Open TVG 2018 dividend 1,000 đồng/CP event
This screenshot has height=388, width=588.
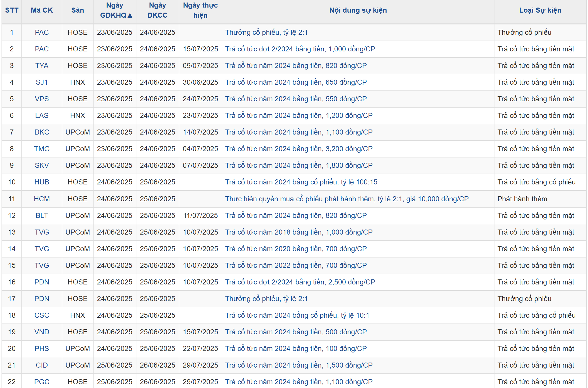point(299,232)
